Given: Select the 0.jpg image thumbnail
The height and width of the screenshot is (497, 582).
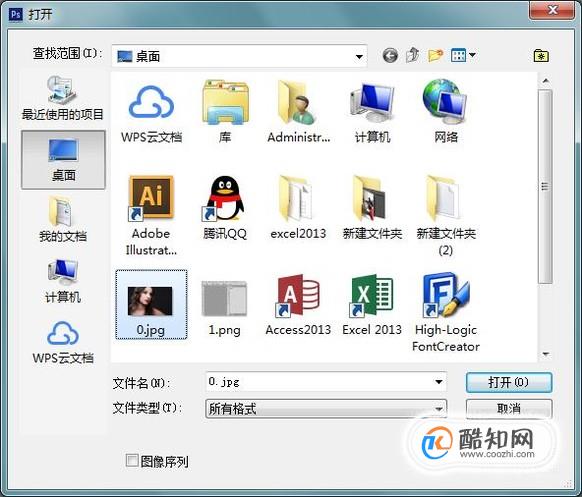Looking at the screenshot, I should (151, 304).
